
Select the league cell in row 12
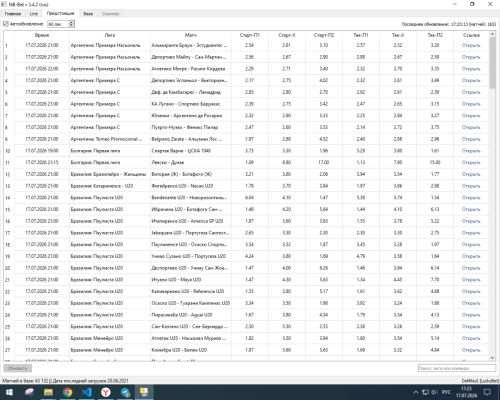110,174
